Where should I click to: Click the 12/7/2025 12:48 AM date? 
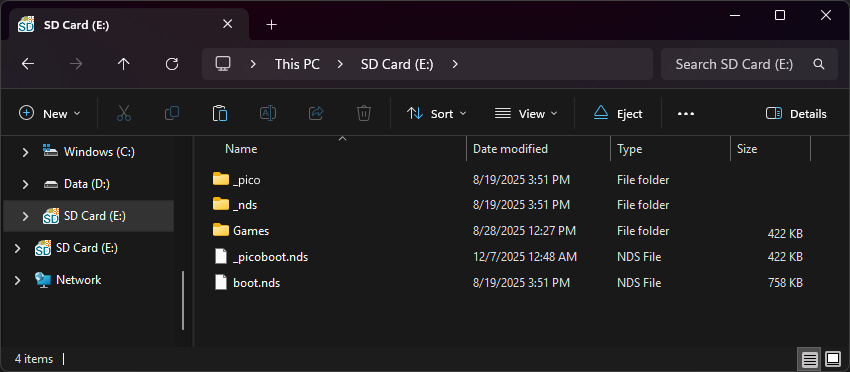(x=525, y=256)
